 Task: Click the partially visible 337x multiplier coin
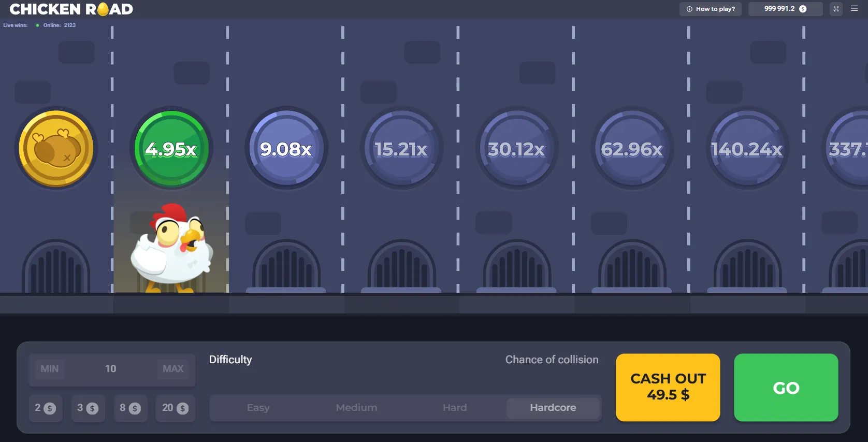pos(847,149)
